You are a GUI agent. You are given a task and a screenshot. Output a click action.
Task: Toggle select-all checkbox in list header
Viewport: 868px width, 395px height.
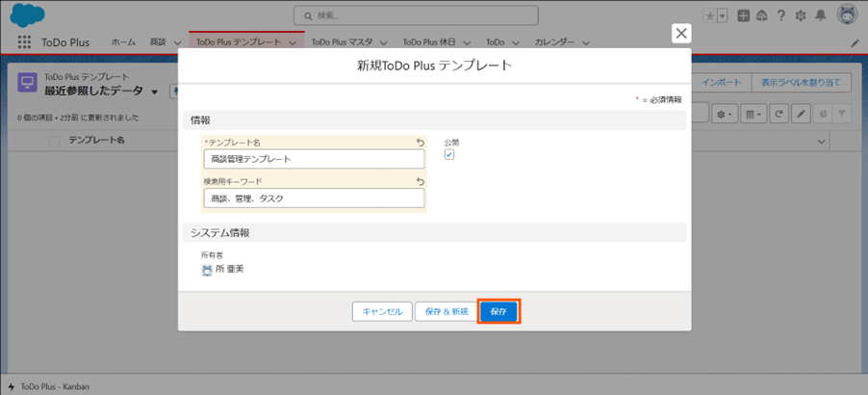54,142
